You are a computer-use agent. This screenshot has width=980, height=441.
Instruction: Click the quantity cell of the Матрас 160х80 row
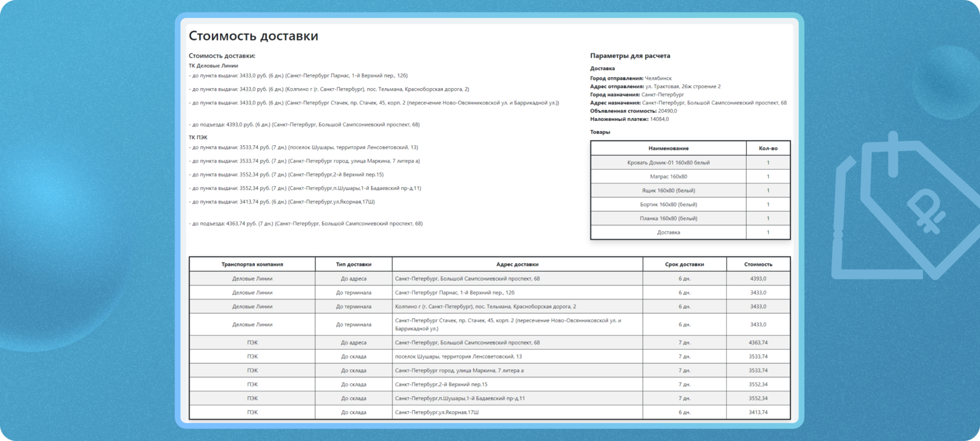(768, 177)
